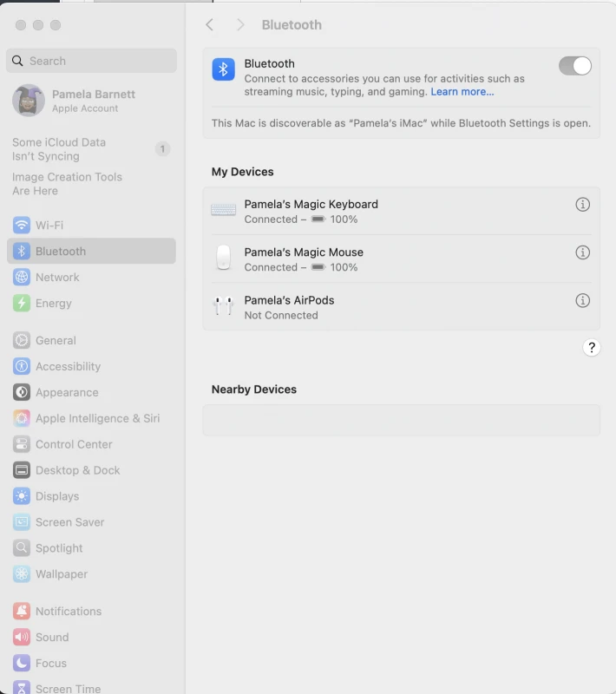Click the Wallpaper flower icon

click(x=21, y=574)
